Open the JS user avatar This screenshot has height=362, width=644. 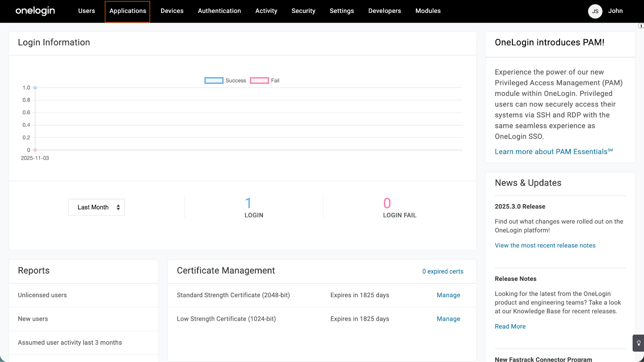pyautogui.click(x=595, y=11)
